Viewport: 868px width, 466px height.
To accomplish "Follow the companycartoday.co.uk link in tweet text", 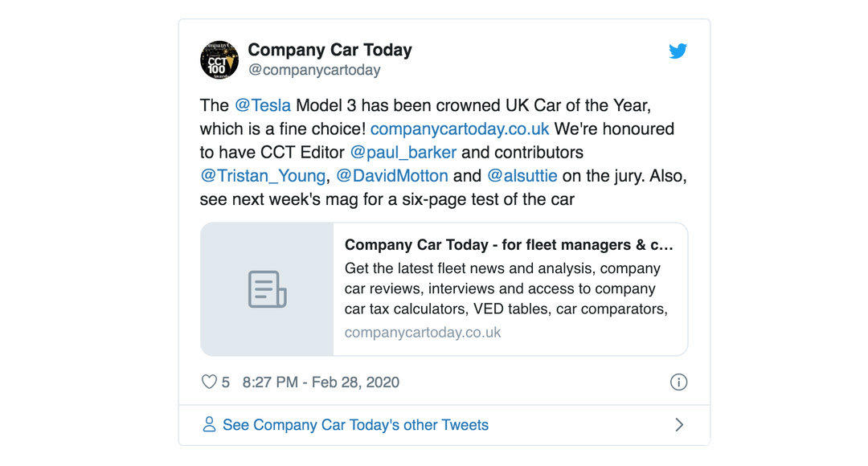I will tap(460, 129).
